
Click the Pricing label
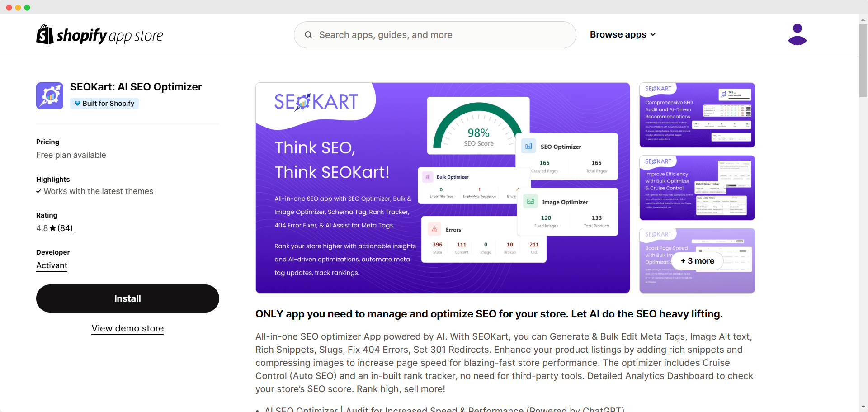47,142
